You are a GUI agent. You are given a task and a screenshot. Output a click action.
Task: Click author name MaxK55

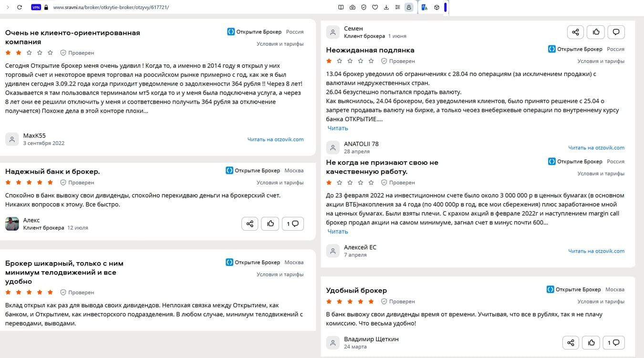click(34, 136)
